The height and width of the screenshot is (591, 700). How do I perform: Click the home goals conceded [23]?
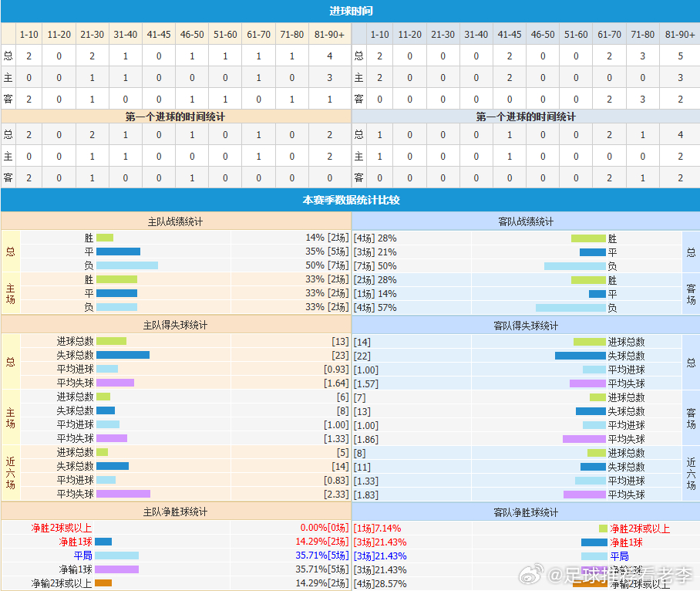340,355
